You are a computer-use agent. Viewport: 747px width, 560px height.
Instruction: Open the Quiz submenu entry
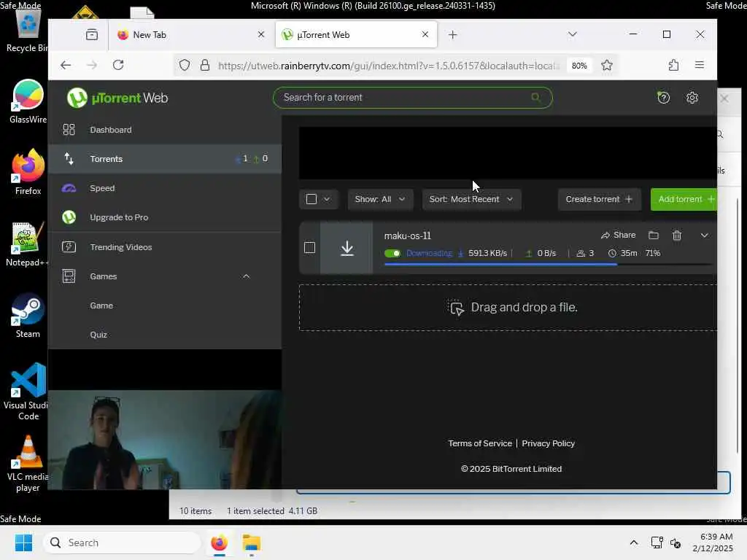98,334
